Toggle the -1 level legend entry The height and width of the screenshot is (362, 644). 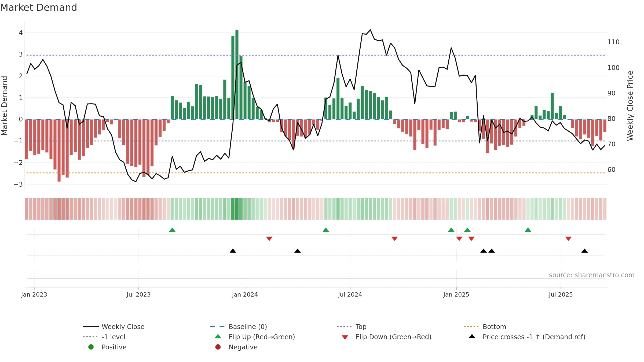click(104, 337)
